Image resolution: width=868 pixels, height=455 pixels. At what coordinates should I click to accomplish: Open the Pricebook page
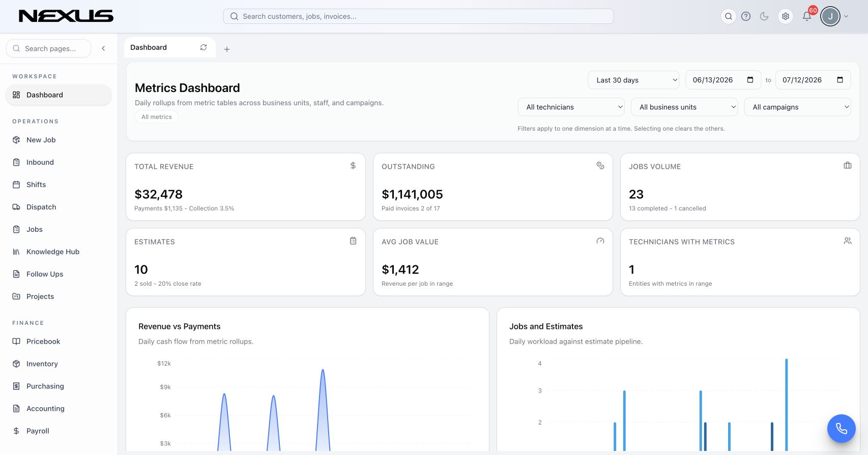59,342
